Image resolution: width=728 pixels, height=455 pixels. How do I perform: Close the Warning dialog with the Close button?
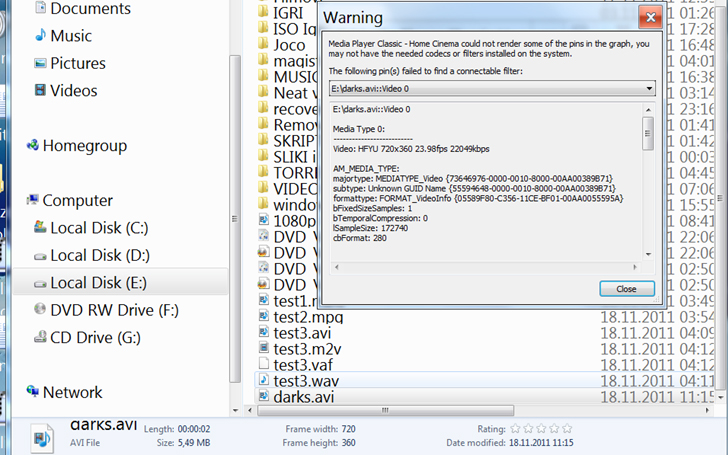point(627,288)
